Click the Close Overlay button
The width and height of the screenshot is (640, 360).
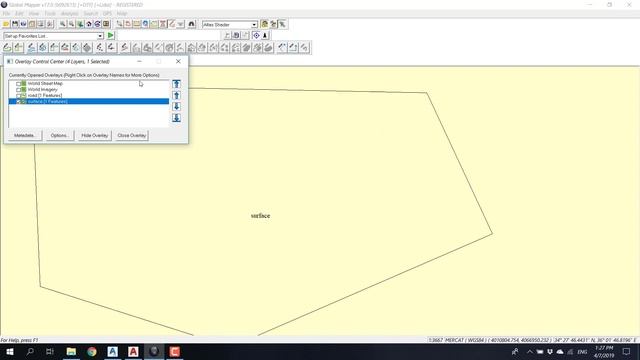(x=131, y=135)
